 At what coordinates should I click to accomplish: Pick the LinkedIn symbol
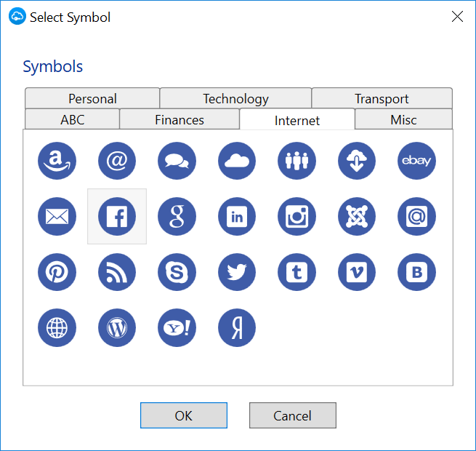(x=237, y=216)
